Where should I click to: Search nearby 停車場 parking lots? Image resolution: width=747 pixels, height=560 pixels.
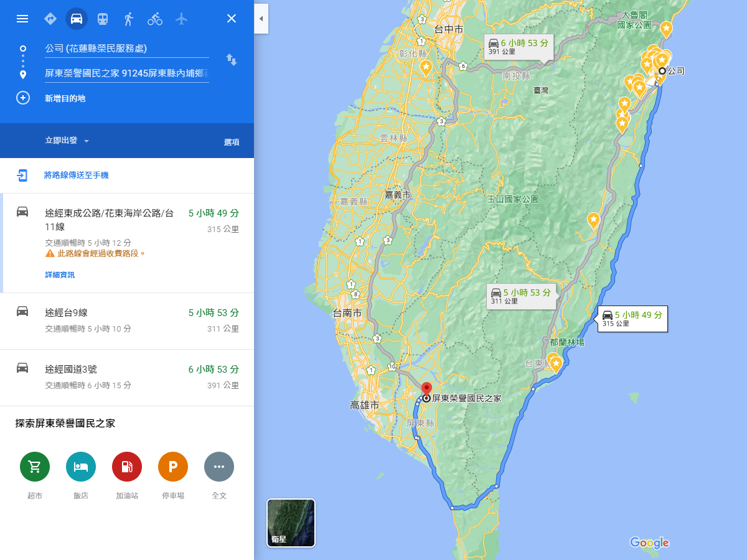coord(173,467)
